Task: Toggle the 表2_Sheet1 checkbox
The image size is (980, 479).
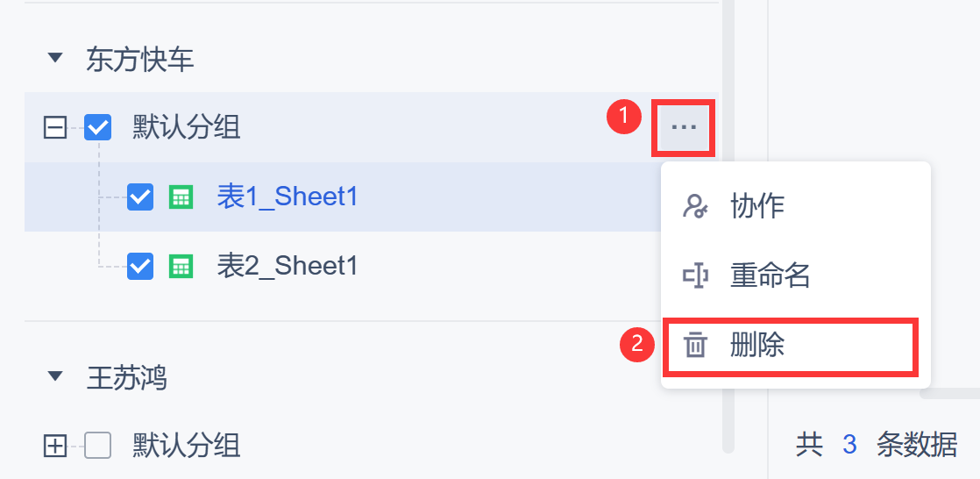Action: pyautogui.click(x=140, y=266)
